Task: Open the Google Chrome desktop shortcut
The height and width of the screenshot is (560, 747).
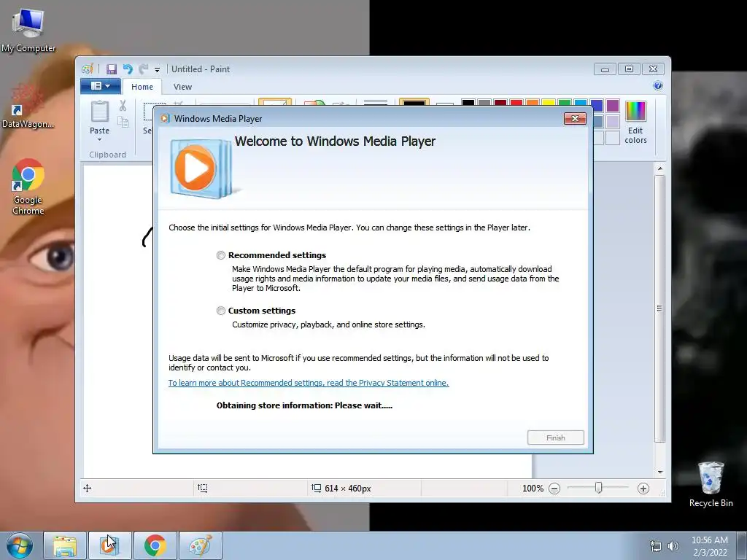Action: click(28, 187)
